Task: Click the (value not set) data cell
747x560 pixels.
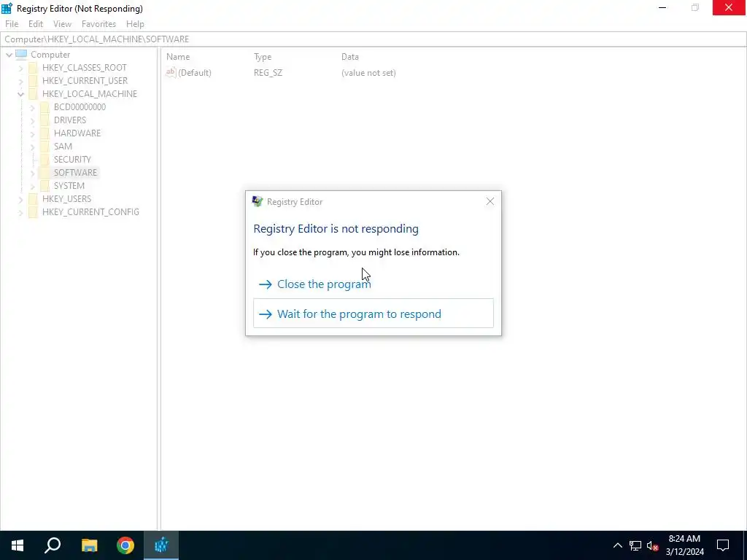Action: (368, 73)
